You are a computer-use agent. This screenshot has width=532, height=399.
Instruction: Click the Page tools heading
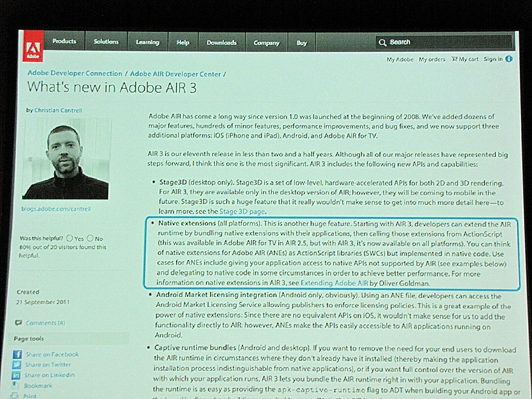(29, 338)
